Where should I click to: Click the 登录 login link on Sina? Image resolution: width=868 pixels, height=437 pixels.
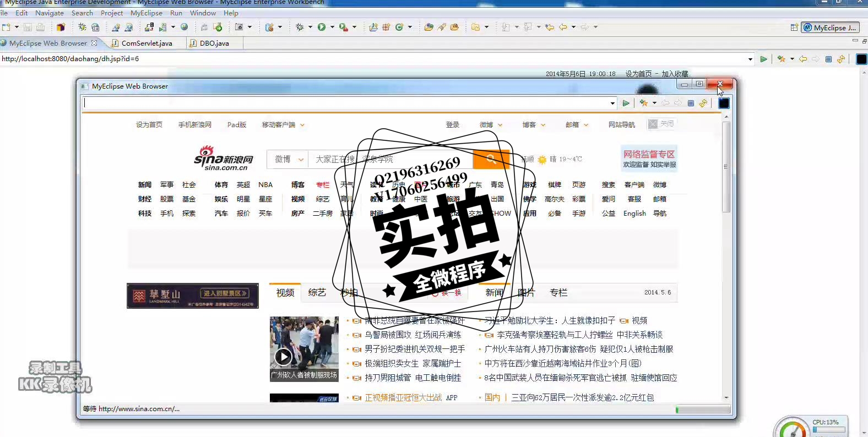point(453,125)
